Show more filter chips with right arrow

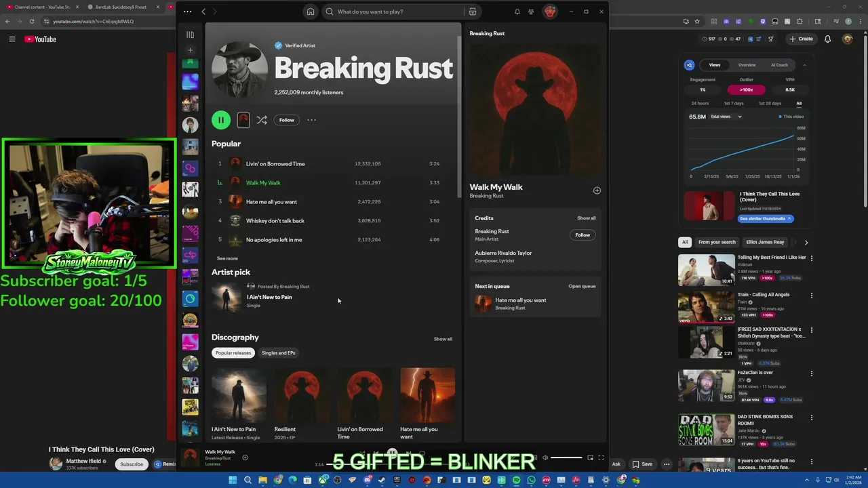[806, 242]
